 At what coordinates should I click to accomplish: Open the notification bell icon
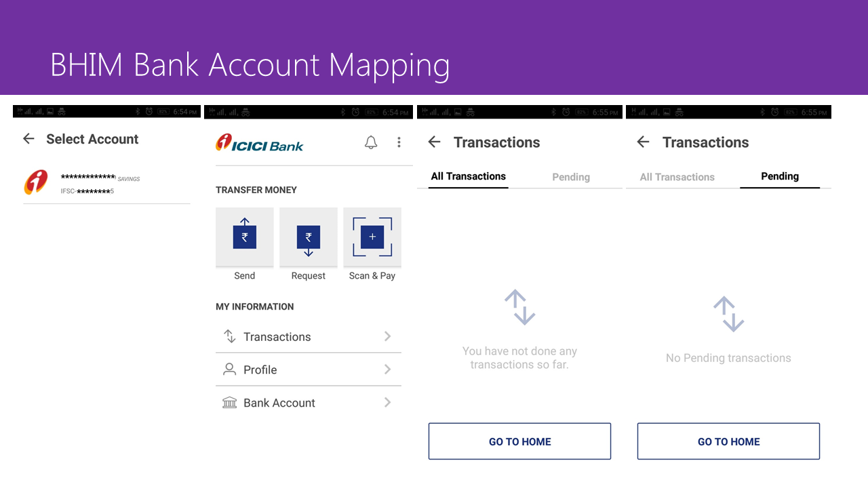point(370,142)
